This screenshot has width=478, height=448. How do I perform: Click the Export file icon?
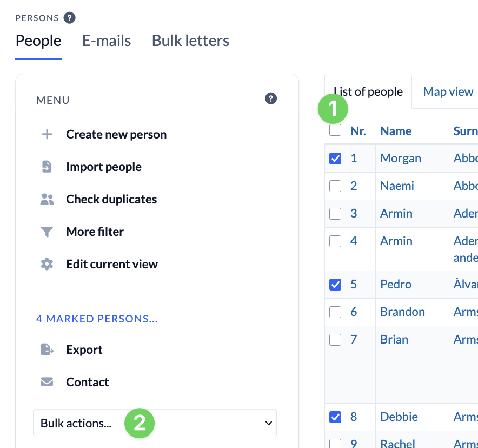click(x=47, y=350)
